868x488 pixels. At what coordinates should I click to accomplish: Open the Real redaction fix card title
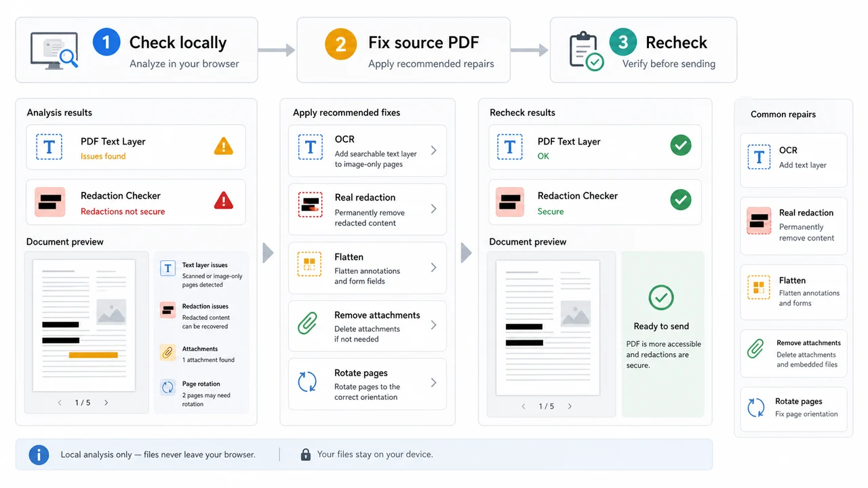[x=365, y=197]
